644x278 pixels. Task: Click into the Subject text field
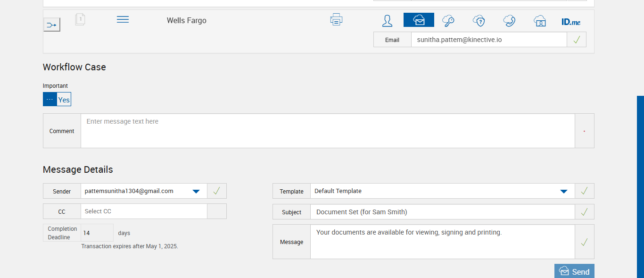click(442, 212)
